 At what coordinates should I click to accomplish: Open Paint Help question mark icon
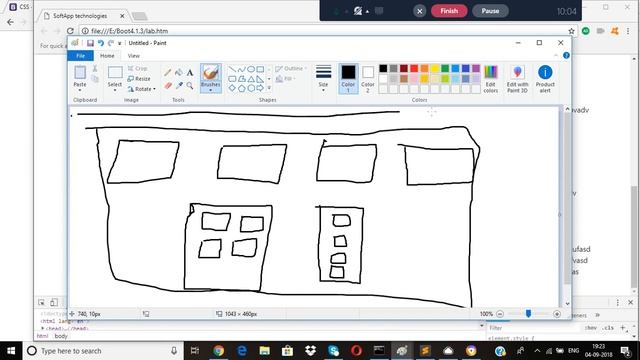(566, 56)
